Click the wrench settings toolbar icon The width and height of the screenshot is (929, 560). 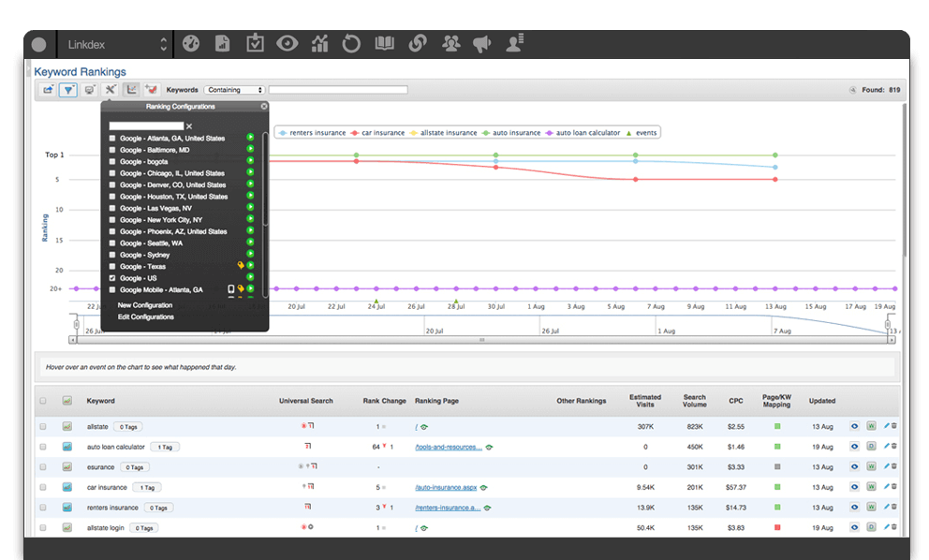pyautogui.click(x=111, y=90)
